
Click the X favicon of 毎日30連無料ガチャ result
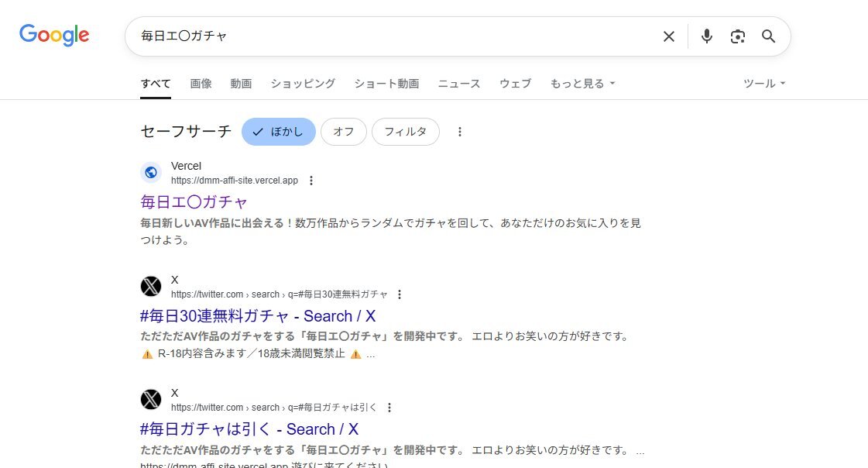point(150,287)
